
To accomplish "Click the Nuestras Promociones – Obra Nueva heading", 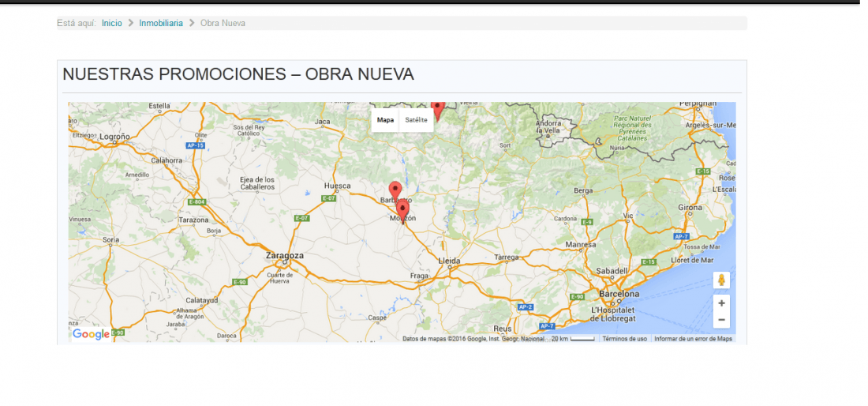I will tap(238, 74).
